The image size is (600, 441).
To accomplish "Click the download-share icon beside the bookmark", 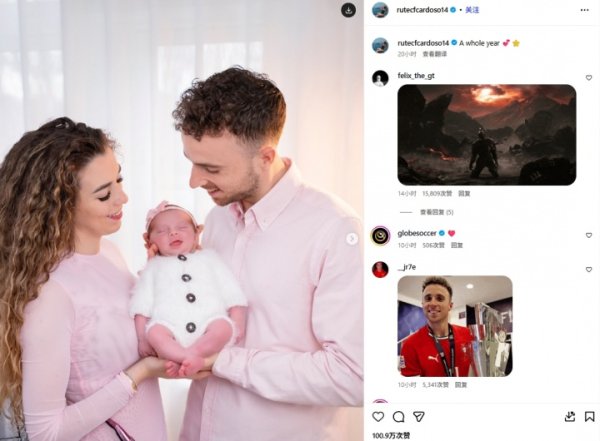I will [x=570, y=416].
